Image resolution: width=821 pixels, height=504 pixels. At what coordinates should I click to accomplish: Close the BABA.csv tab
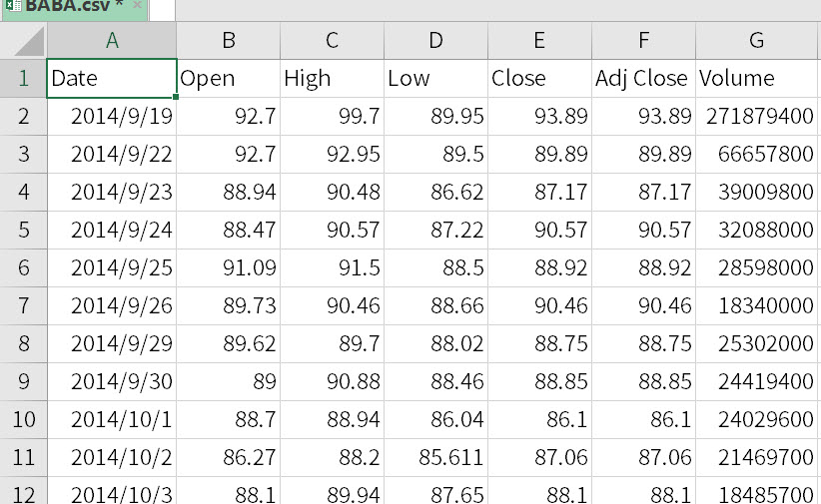[137, 5]
